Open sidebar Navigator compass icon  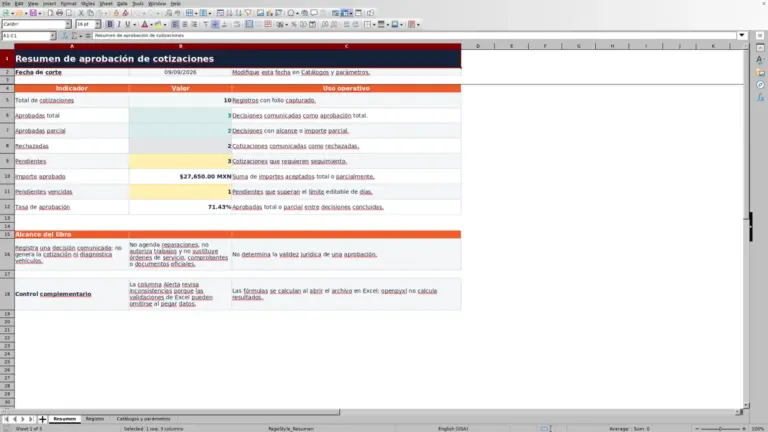(x=760, y=85)
